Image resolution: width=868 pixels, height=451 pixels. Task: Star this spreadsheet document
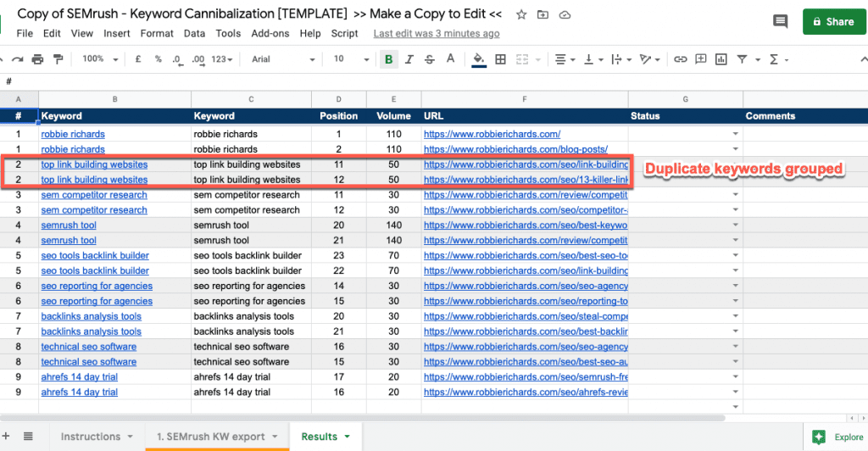point(521,14)
